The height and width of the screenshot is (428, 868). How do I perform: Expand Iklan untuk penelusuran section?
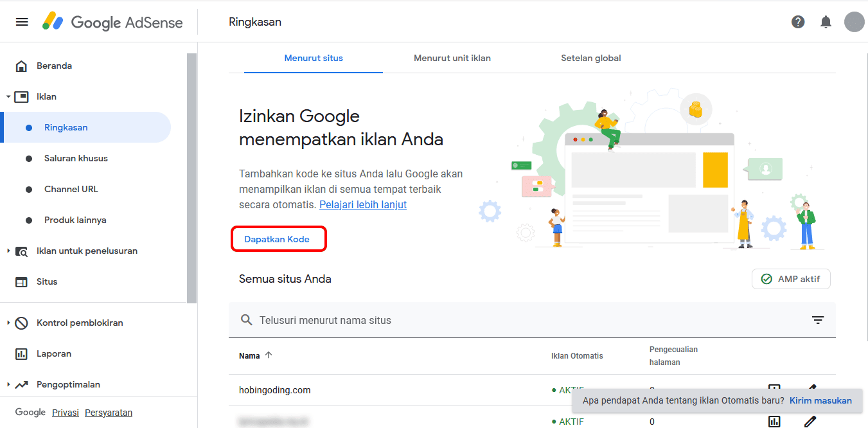(x=8, y=251)
